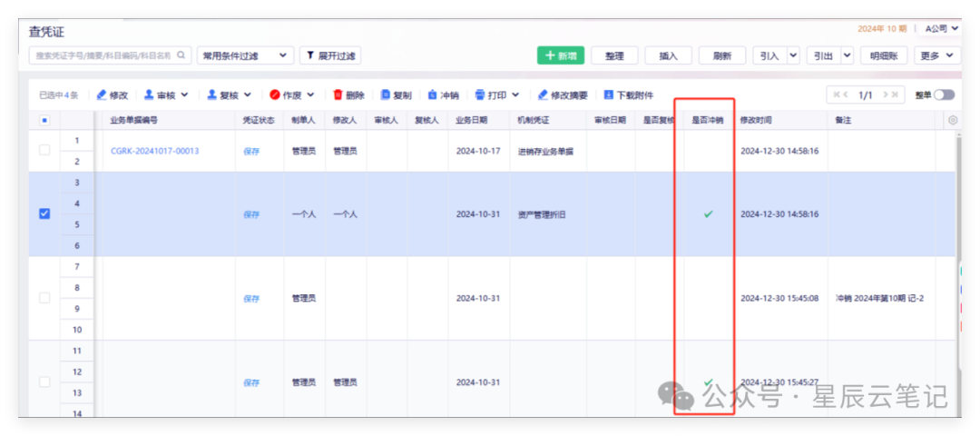This screenshot has height=436, width=980.
Task: Expand the 引入 arrow dropdown
Action: pyautogui.click(x=794, y=55)
